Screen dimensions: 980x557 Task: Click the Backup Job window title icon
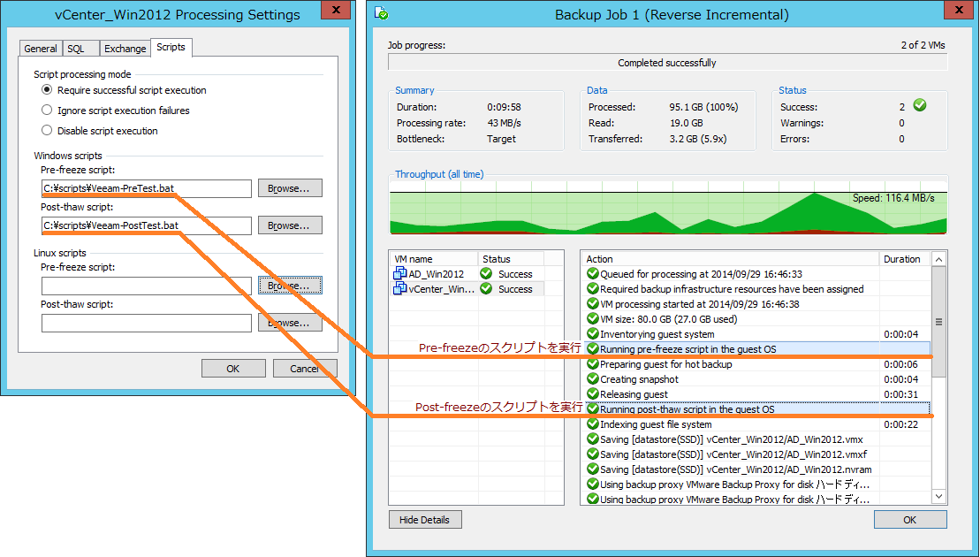[x=381, y=13]
